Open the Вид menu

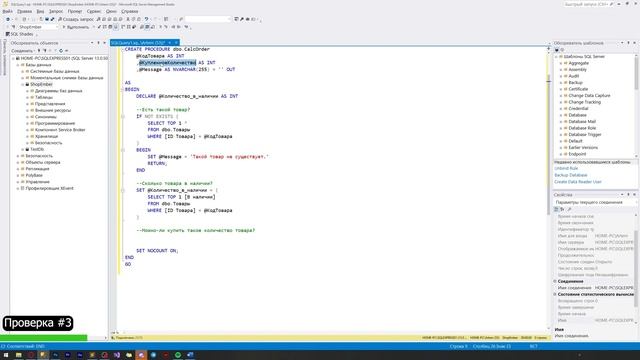point(40,11)
